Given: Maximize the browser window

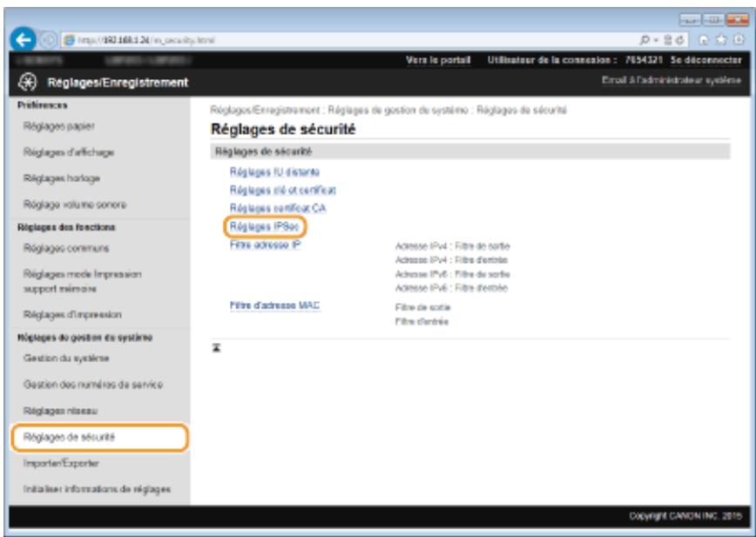Looking at the screenshot, I should pos(712,20).
